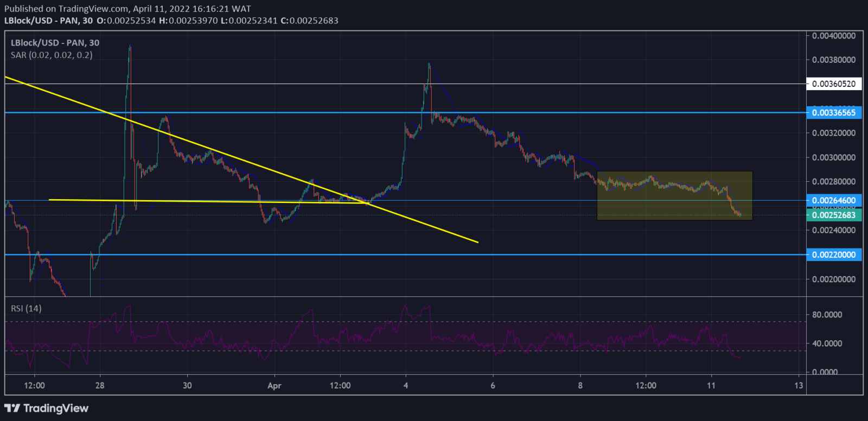Click the 0.00320000 price axis tick
Screen dimensions: 868x421
coord(834,133)
